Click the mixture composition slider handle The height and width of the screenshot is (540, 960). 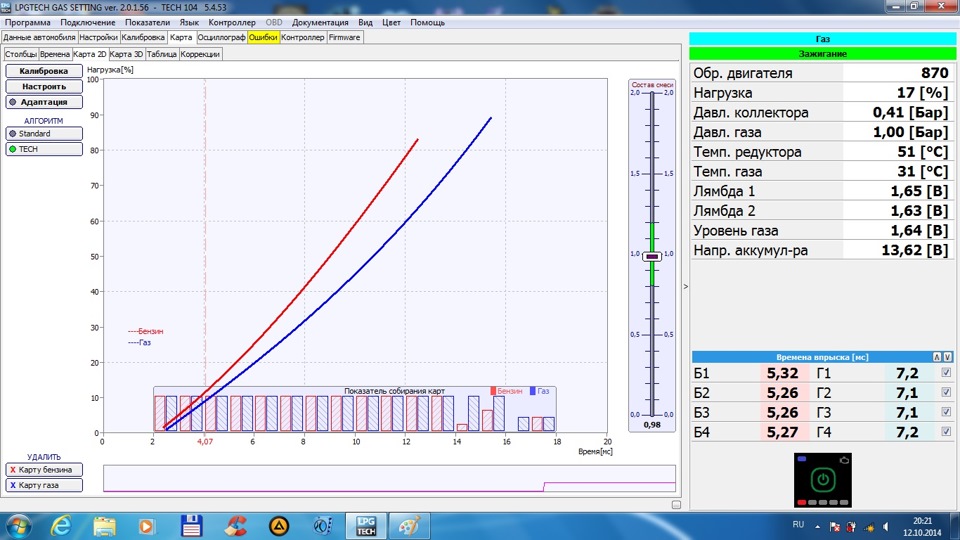651,257
